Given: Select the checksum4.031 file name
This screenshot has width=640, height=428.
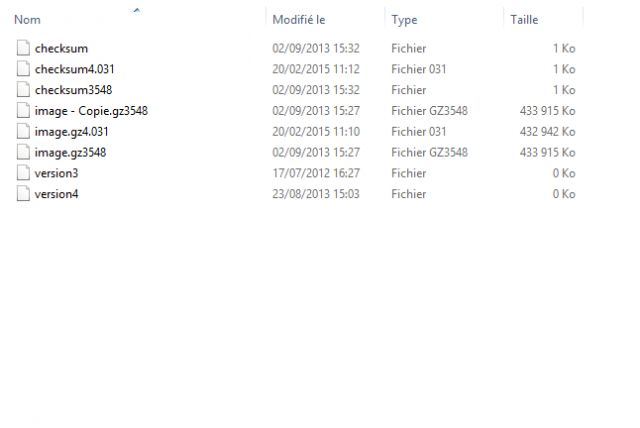Looking at the screenshot, I should click(74, 69).
